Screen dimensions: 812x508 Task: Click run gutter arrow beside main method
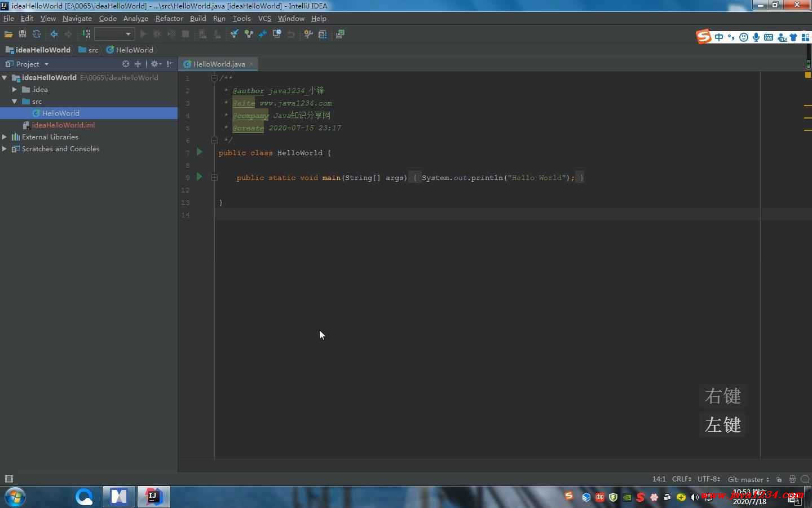click(x=199, y=177)
